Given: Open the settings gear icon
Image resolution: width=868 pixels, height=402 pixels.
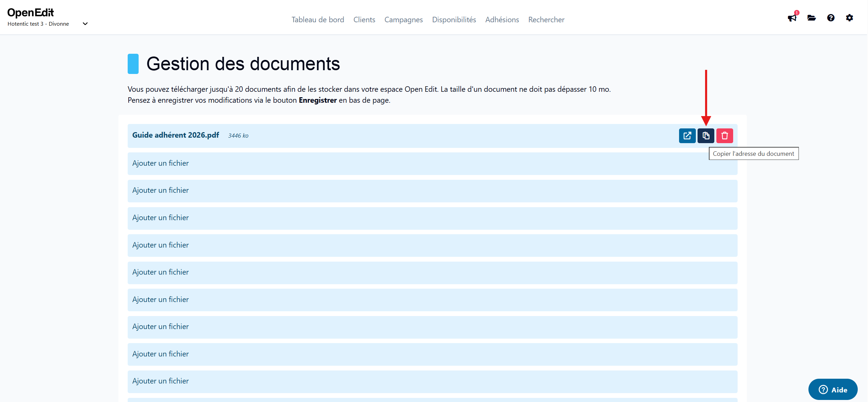Looking at the screenshot, I should click(850, 17).
